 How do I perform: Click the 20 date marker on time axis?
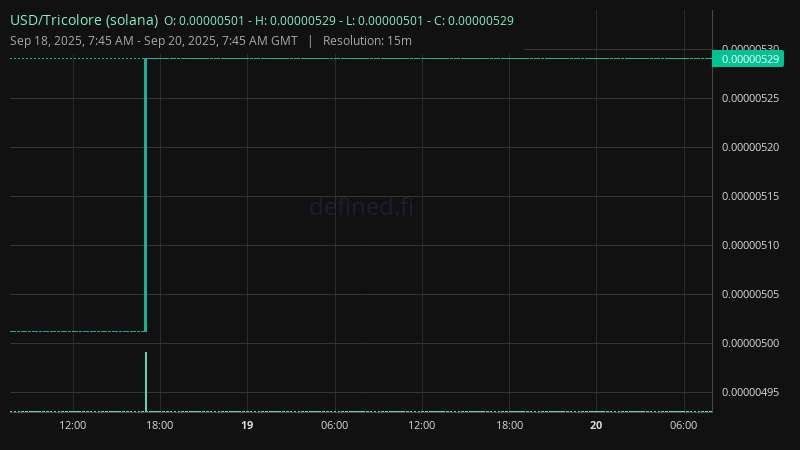(x=596, y=425)
